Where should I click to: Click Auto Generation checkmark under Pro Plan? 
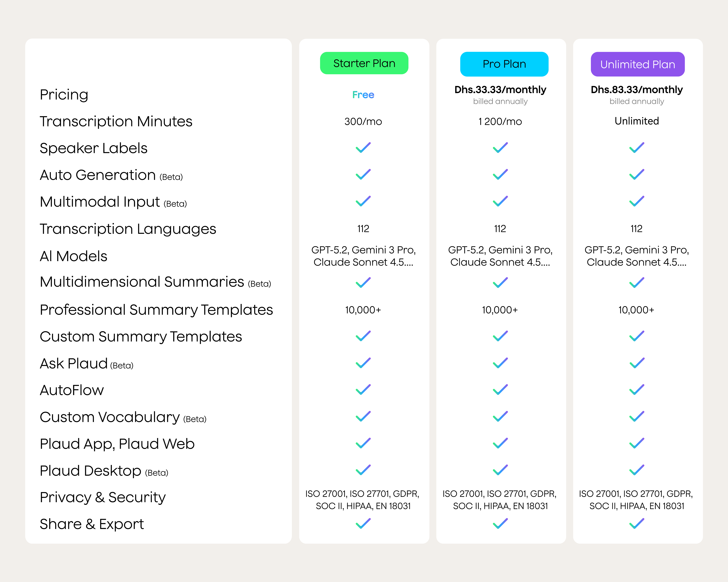pyautogui.click(x=500, y=174)
